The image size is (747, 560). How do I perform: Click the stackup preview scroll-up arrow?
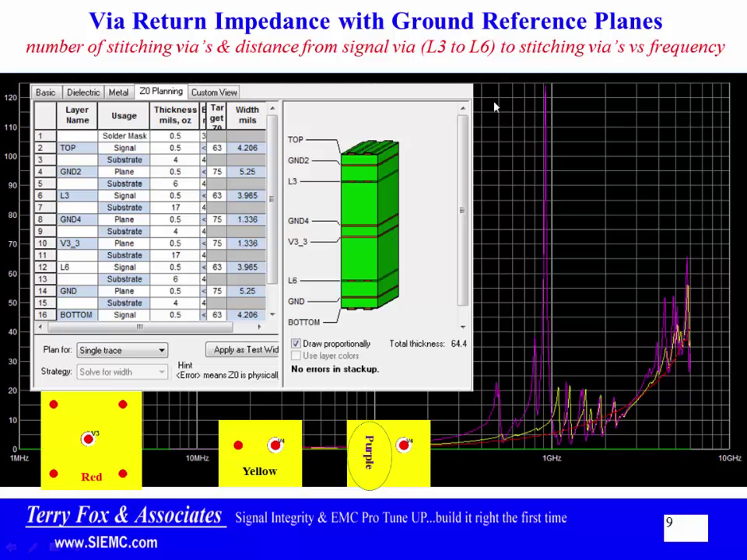[463, 109]
